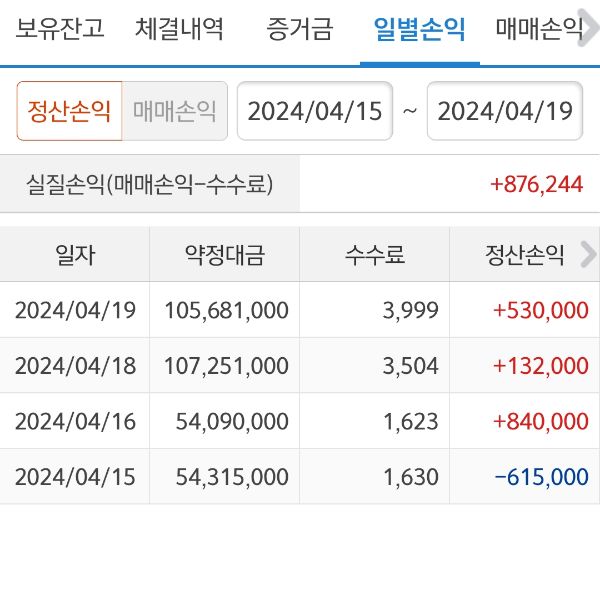
Task: Open end date picker 2024/04/19
Action: point(505,110)
